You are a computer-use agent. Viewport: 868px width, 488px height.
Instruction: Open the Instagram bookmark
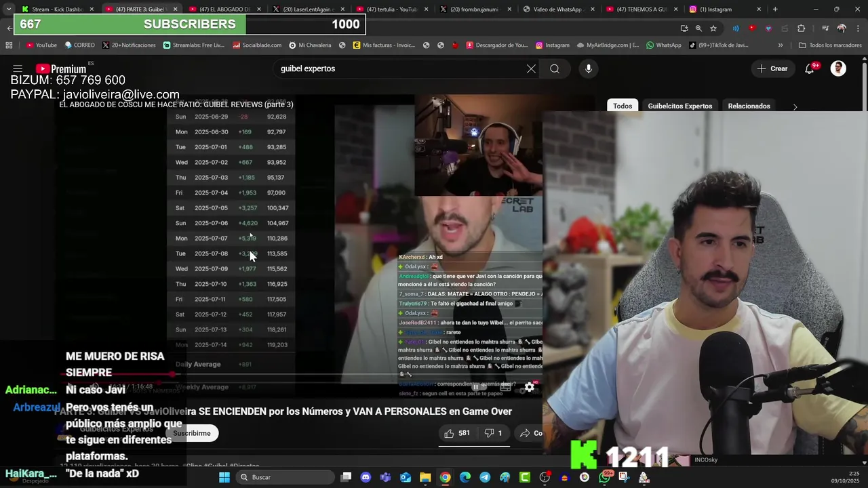tap(552, 45)
